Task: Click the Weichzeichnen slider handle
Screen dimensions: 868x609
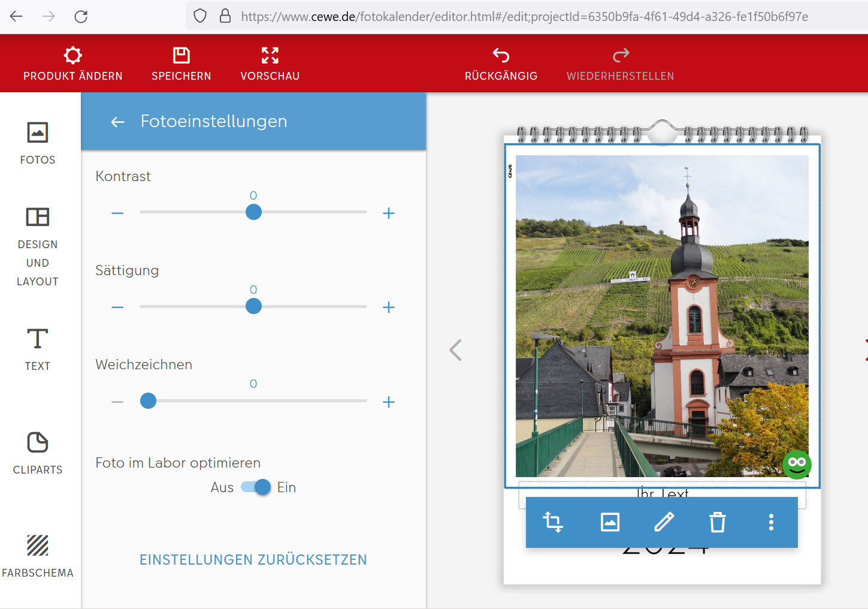Action: click(x=148, y=401)
